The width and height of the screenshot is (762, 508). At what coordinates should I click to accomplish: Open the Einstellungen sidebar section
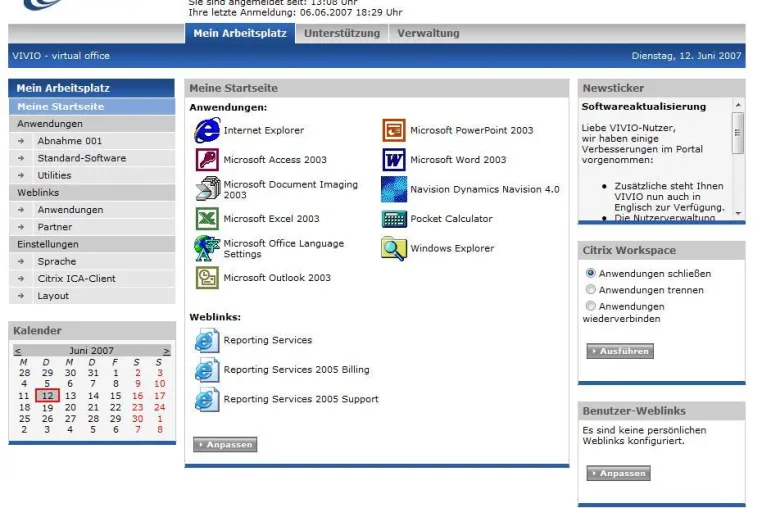point(92,244)
